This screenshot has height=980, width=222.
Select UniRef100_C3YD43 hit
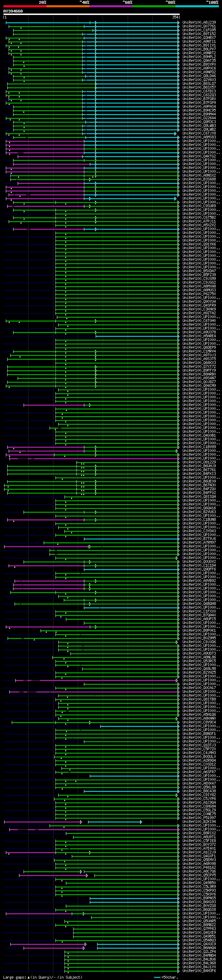coord(199,531)
